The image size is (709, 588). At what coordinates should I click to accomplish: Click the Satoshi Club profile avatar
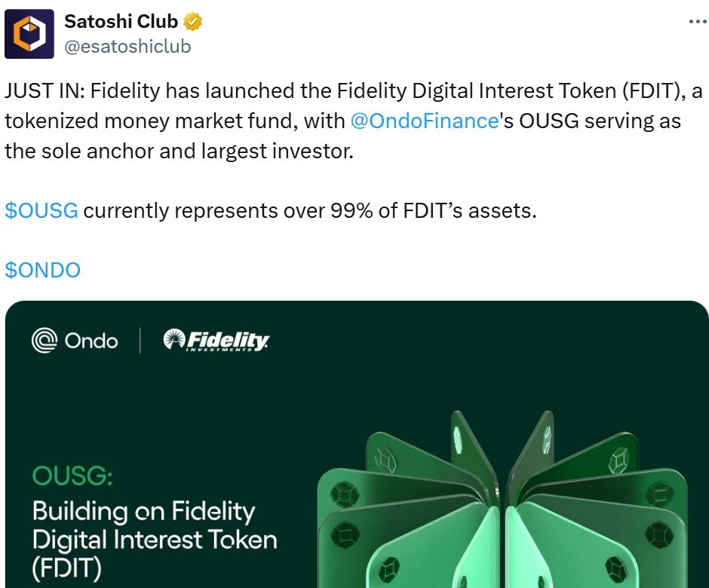(x=29, y=34)
